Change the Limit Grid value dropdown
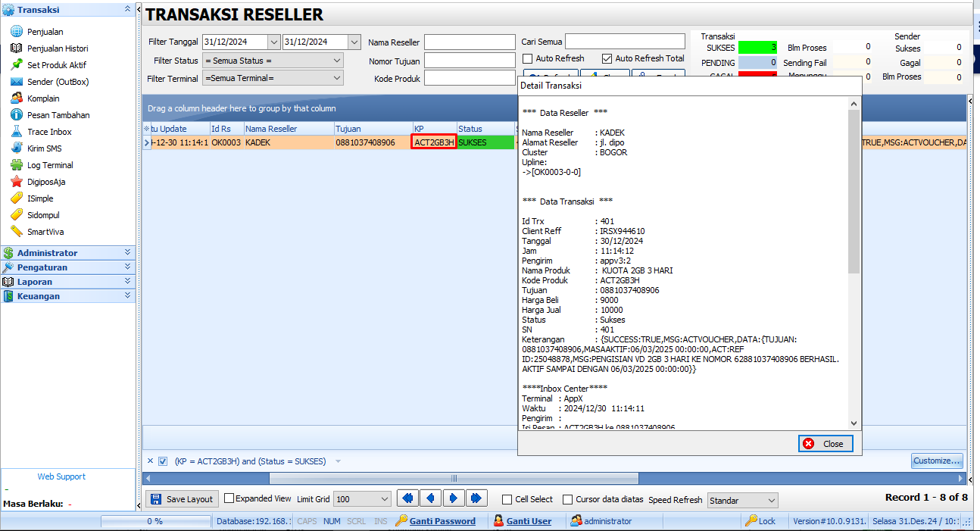The width and height of the screenshot is (980, 531). point(361,498)
